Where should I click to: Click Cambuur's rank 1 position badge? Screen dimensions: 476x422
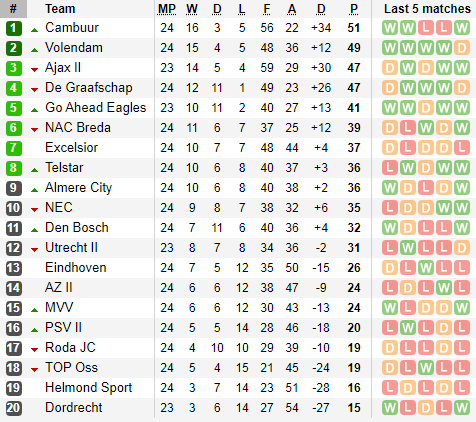point(14,28)
